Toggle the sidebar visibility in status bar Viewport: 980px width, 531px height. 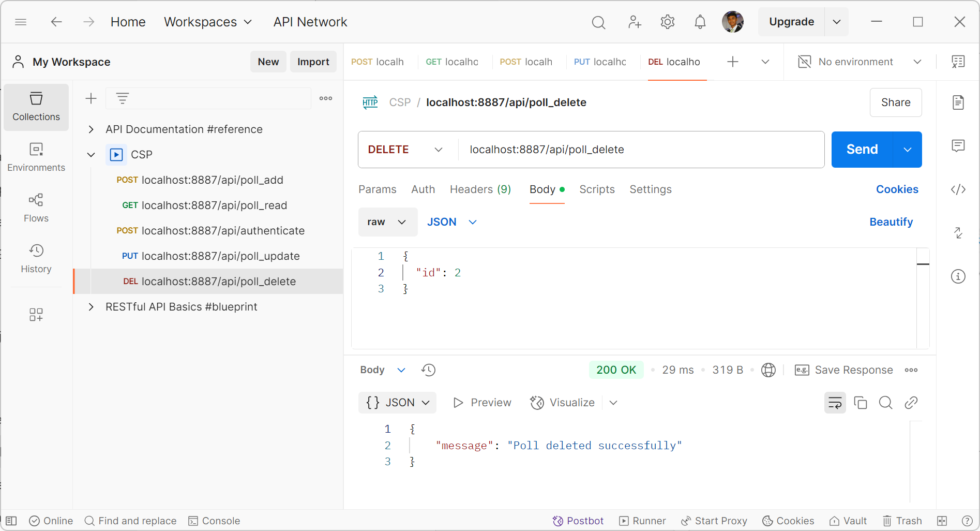pos(11,521)
